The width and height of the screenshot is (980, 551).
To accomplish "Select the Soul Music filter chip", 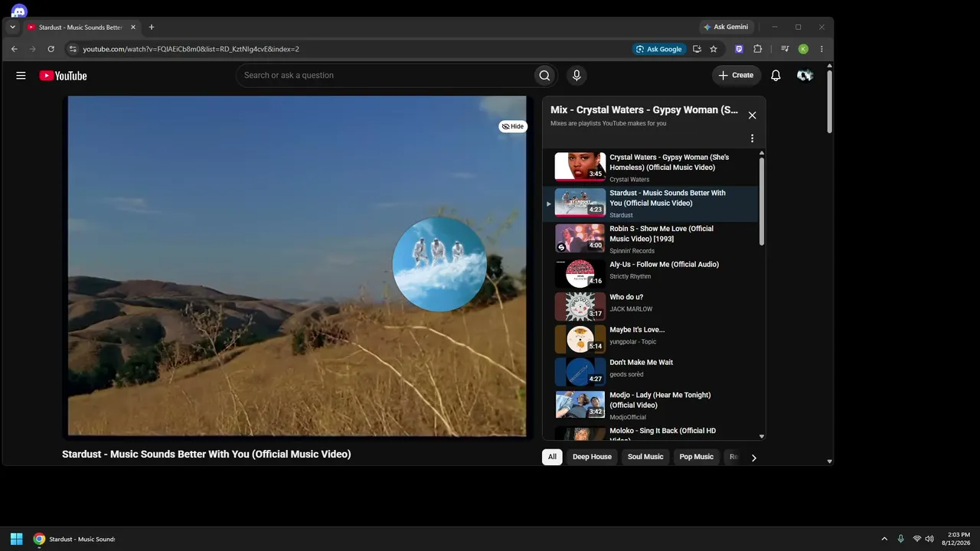I will pyautogui.click(x=645, y=457).
